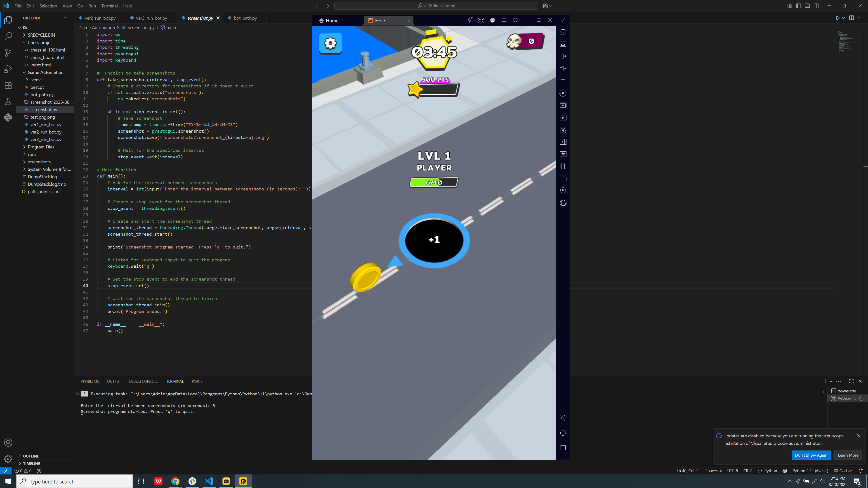Open the Search view in activity bar
868x488 pixels.
pos(8,36)
